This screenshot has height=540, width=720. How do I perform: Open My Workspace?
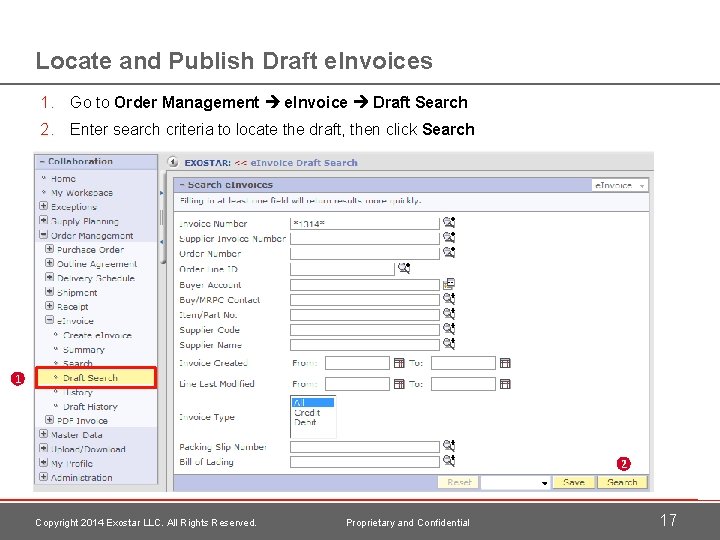(x=82, y=193)
